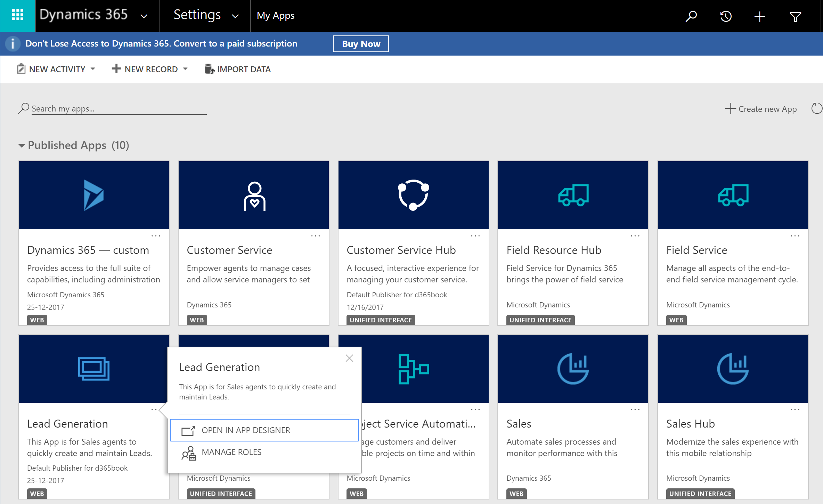Open Field Service truck icon tile
This screenshot has width=823, height=504.
733,195
